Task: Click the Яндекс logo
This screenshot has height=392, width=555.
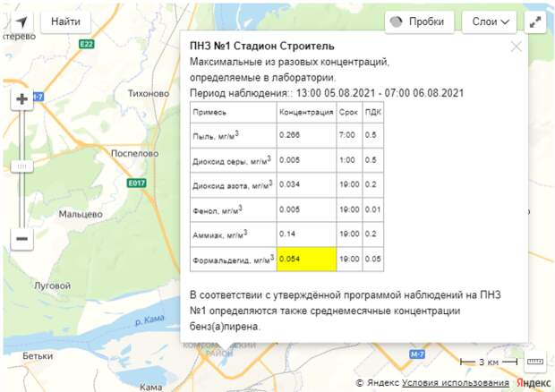Action: coord(534,383)
